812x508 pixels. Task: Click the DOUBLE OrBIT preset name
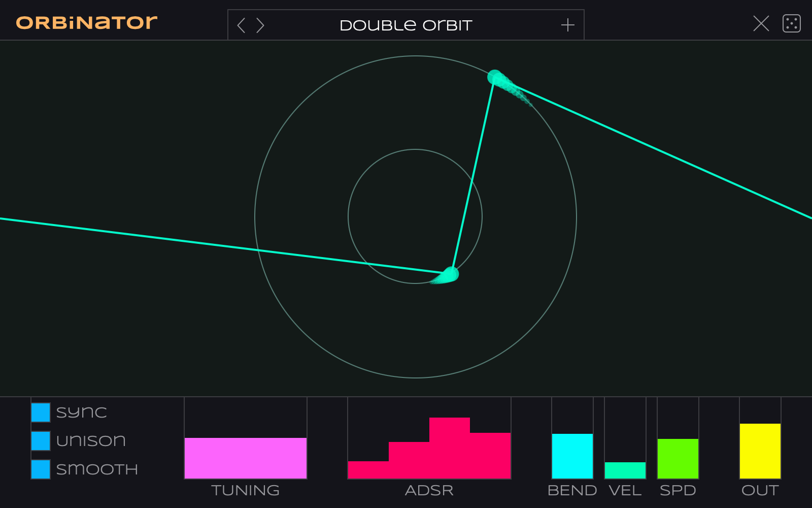[x=406, y=25]
